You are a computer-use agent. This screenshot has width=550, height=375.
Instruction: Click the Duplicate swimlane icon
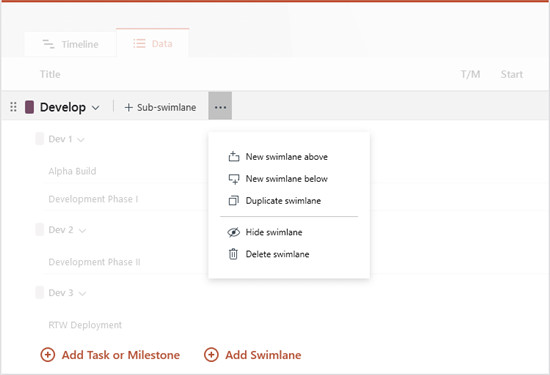tap(234, 201)
